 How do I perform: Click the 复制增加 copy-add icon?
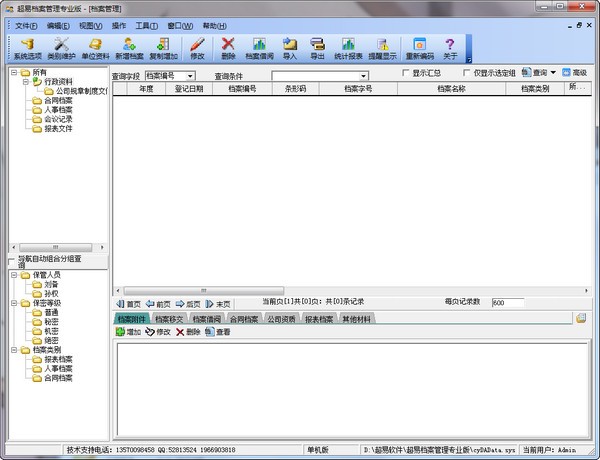click(x=164, y=48)
